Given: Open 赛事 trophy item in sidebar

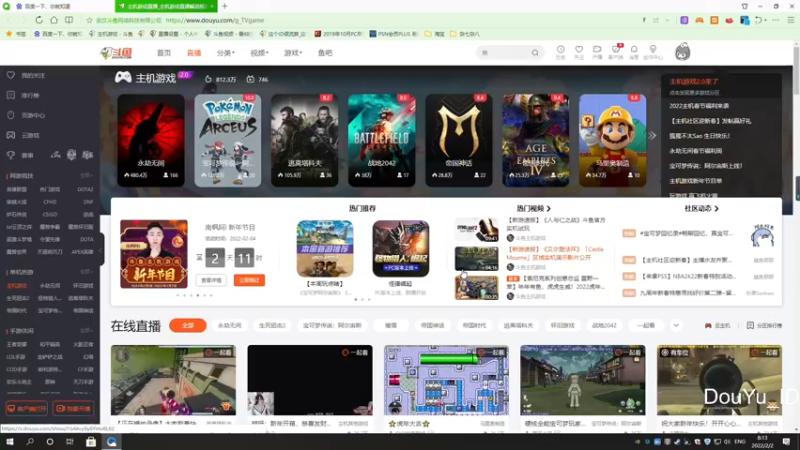Looking at the screenshot, I should click(x=11, y=155).
